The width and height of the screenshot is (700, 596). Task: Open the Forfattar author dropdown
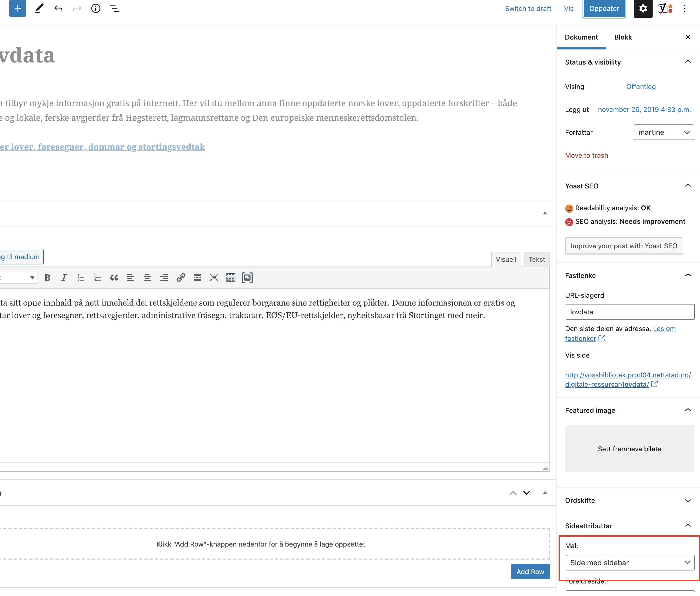(664, 132)
